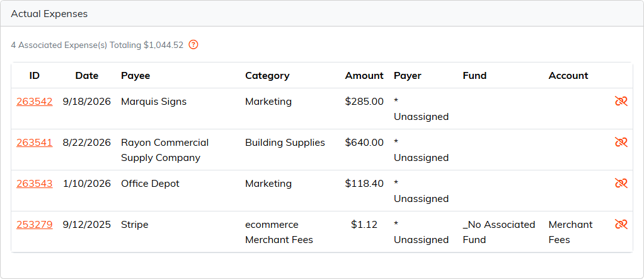644x279 pixels.
Task: Unlink the Marquis Signs expense
Action: 621,101
